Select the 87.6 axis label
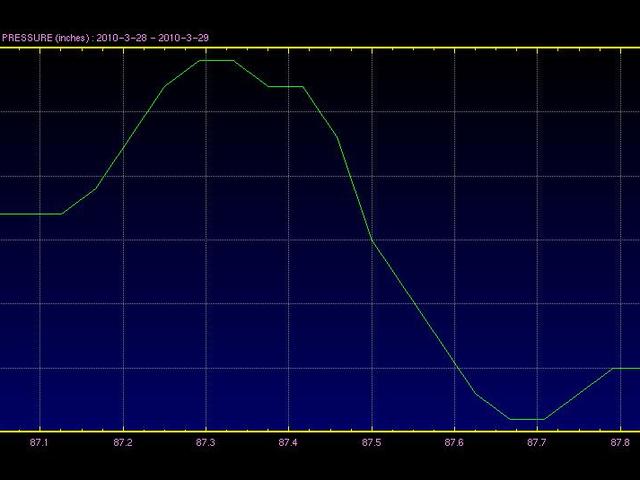The height and width of the screenshot is (480, 640). [454, 442]
